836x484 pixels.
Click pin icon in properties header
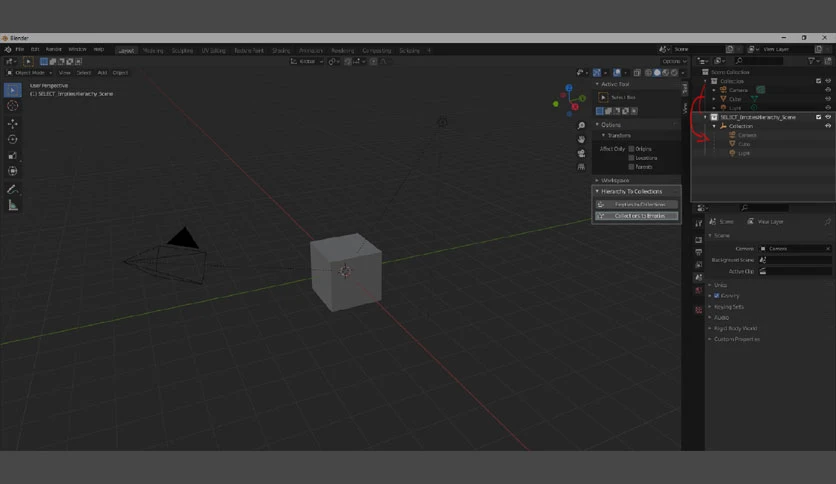[827, 221]
